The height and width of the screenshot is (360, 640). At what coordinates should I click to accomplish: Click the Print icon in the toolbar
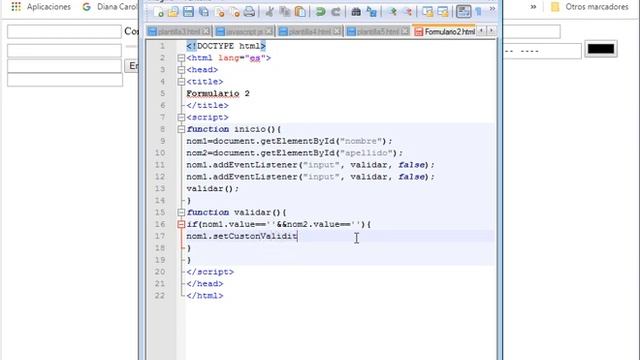point(249,11)
